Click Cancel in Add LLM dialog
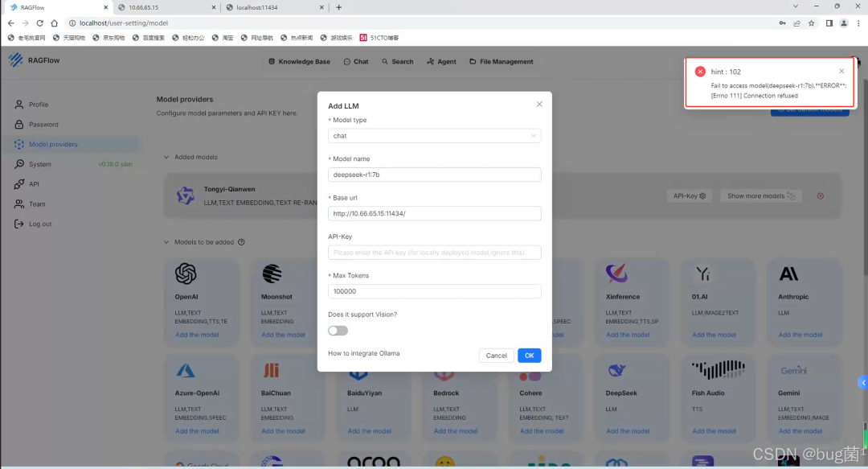Viewport: 868px width, 469px height. 496,356
